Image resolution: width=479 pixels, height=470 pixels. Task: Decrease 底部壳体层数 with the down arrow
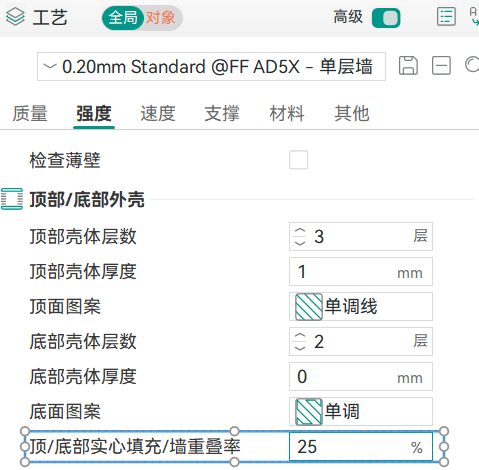(300, 348)
